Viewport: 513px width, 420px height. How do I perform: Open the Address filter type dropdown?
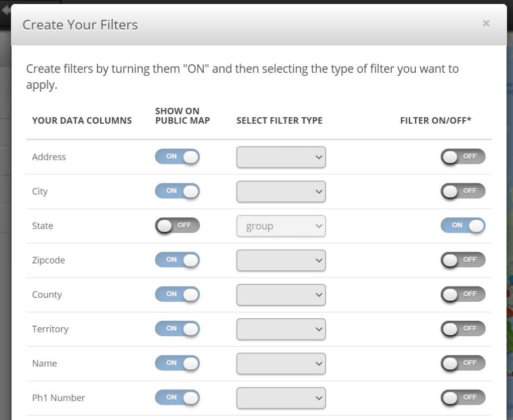click(x=281, y=156)
